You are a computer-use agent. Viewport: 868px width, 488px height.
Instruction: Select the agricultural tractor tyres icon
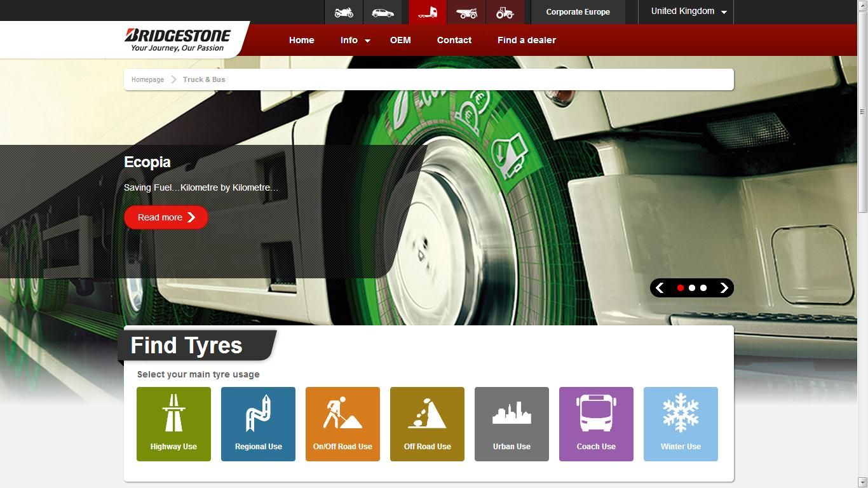[506, 11]
